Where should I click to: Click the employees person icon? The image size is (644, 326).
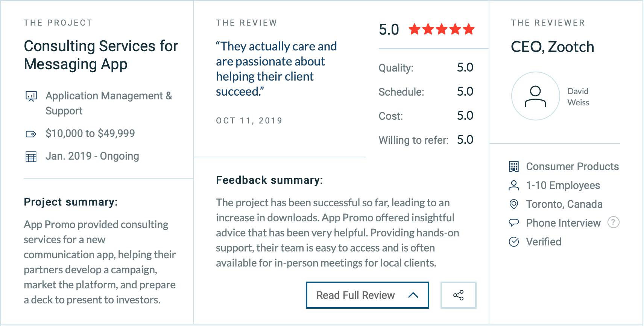coord(513,185)
